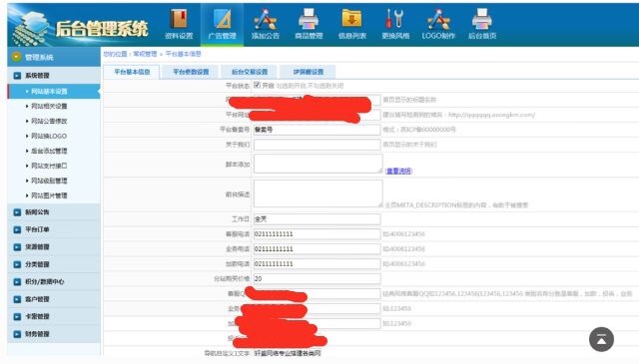This screenshot has height=364, width=639.
Task: Click the 脚本添加 text area
Action: [318, 164]
